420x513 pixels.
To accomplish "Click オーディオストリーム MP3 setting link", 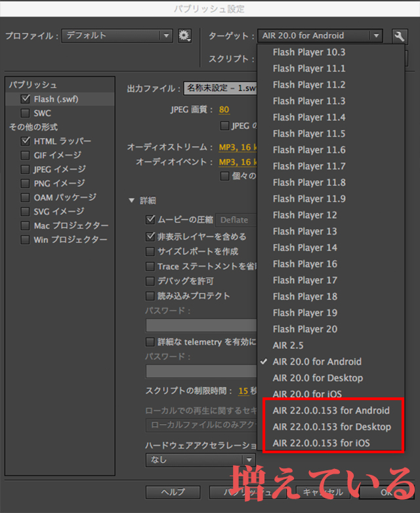I will point(238,148).
